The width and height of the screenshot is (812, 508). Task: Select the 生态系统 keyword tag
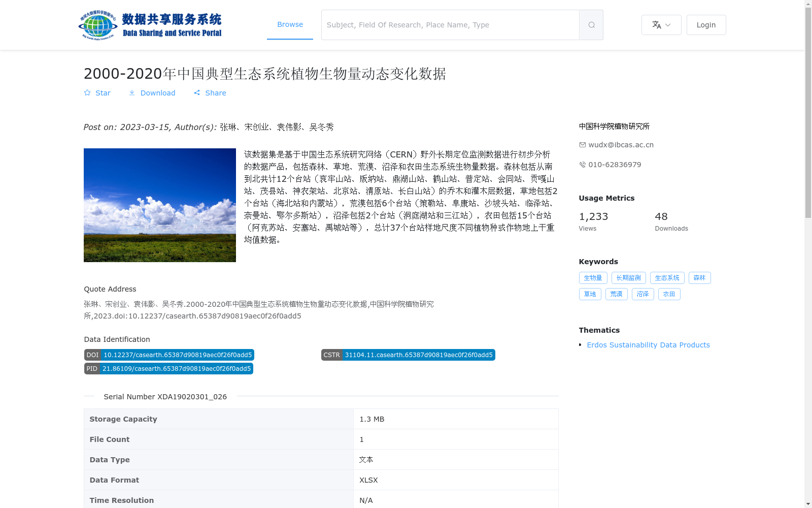pos(667,278)
